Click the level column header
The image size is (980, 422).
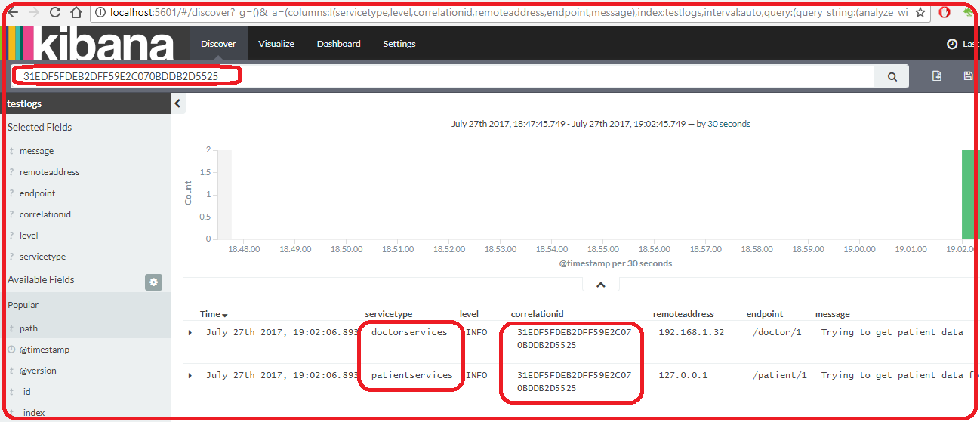(x=469, y=314)
